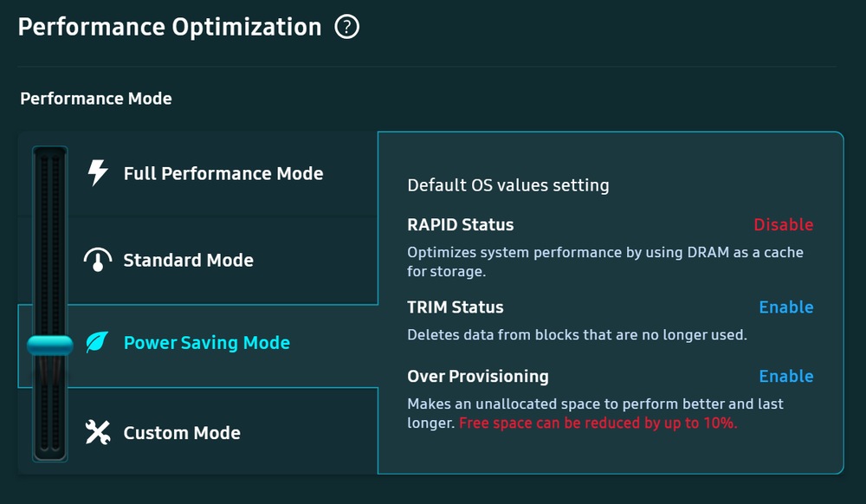
Task: Click the Default OS values setting text
Action: [x=508, y=185]
